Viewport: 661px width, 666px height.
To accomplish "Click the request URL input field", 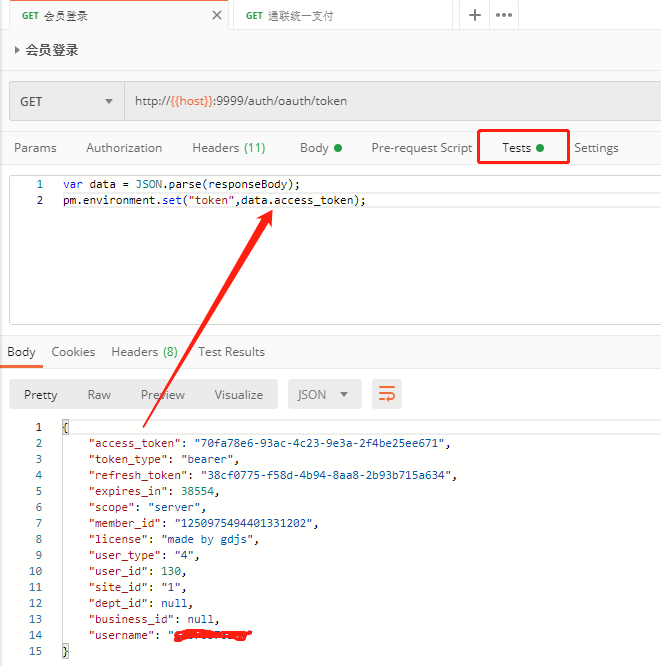I will [390, 101].
